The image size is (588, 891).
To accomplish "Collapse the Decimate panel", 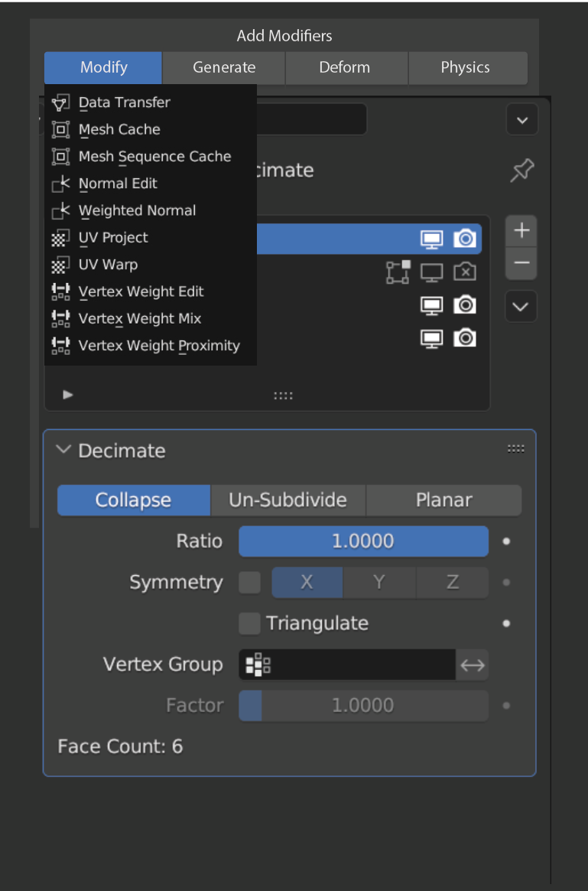I will pyautogui.click(x=63, y=450).
